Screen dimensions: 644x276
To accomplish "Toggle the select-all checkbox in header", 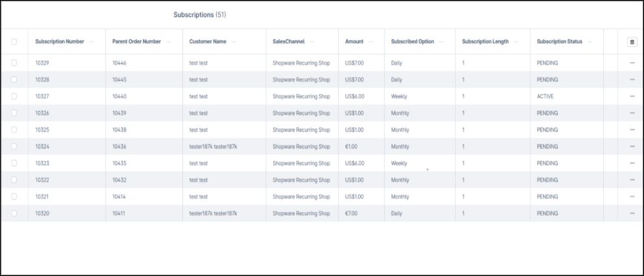I will [14, 42].
